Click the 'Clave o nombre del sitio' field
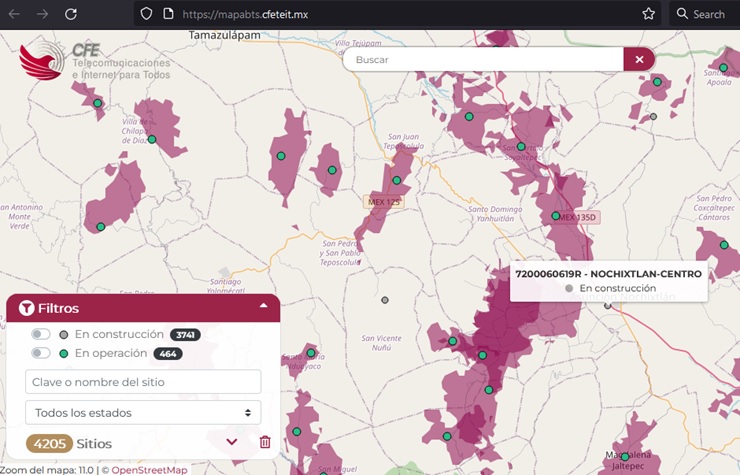Screen dimensions: 740x475 point(143,381)
